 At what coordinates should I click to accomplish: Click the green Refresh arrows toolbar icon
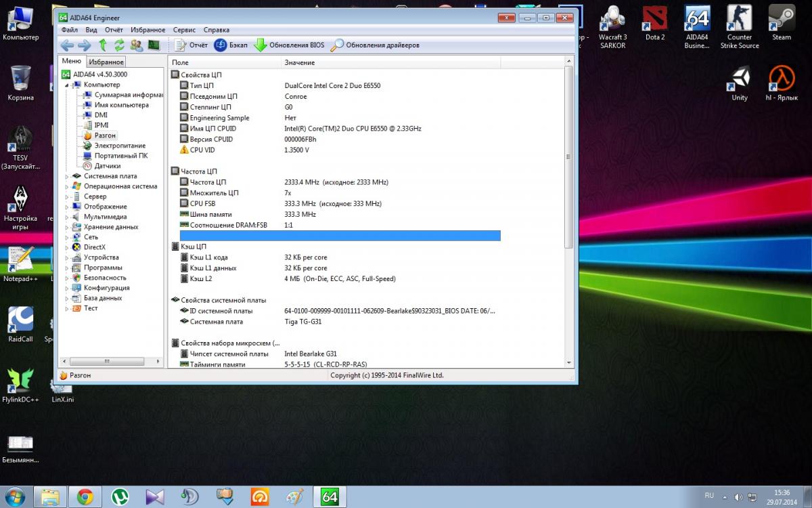pos(119,45)
